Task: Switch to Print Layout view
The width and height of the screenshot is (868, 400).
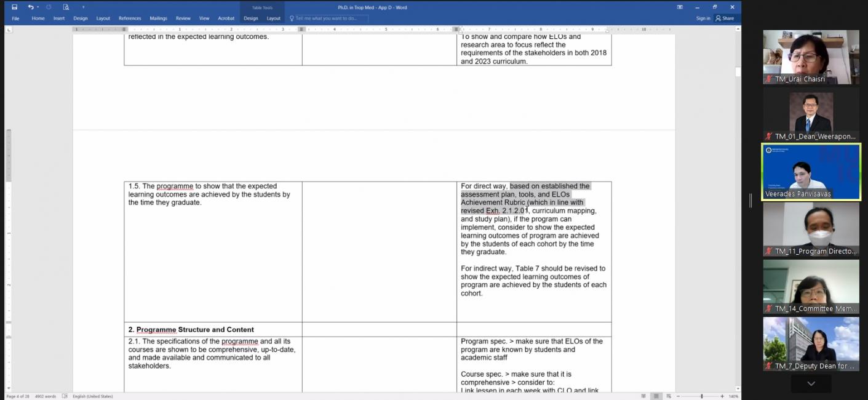Action: (x=656, y=396)
